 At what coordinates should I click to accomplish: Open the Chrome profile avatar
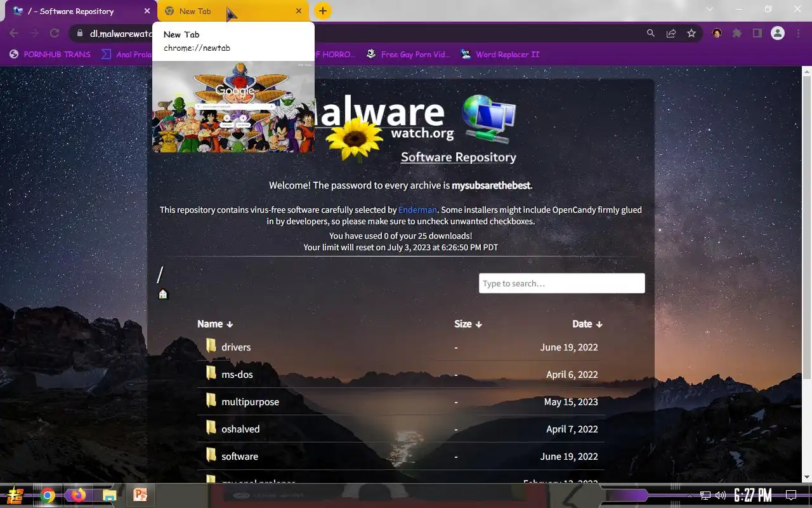point(778,34)
